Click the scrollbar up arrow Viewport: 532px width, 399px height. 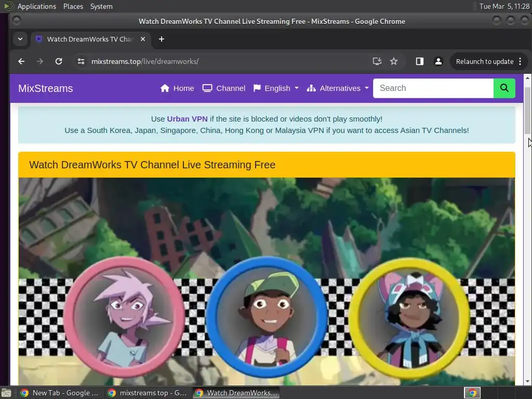[x=528, y=78]
